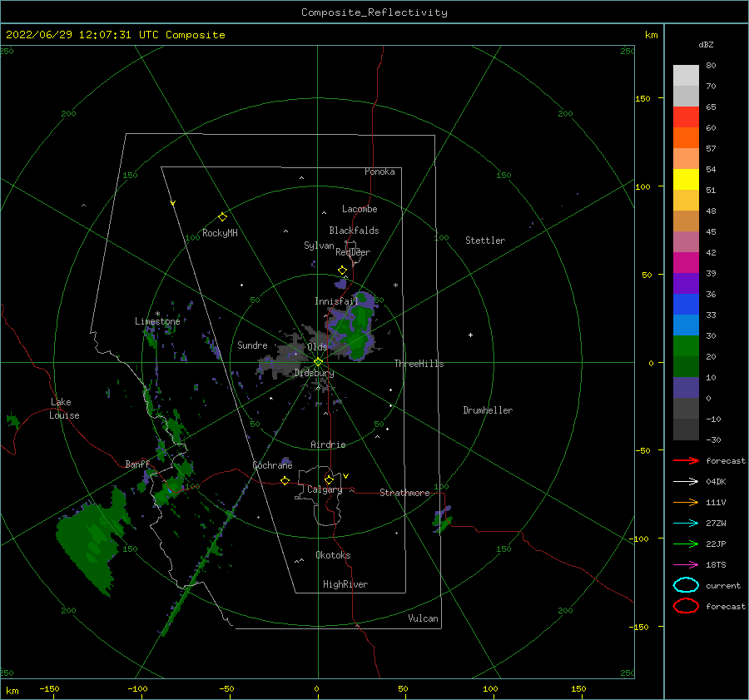Click the yellow V marker northeast of Calgary
This screenshot has width=749, height=700.
coord(346,476)
